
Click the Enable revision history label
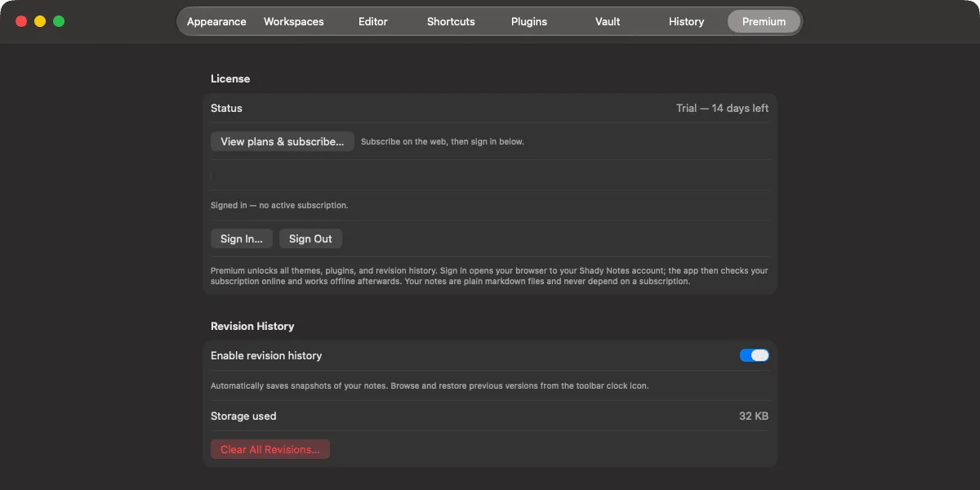pyautogui.click(x=266, y=355)
